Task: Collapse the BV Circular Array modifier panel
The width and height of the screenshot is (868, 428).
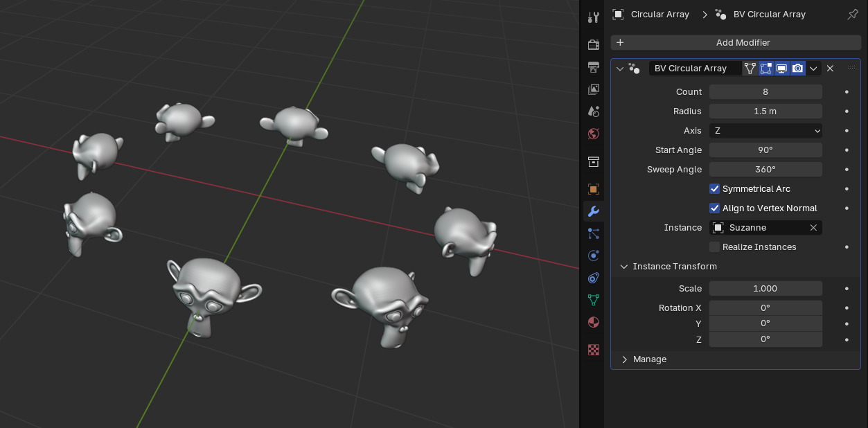Action: tap(620, 68)
